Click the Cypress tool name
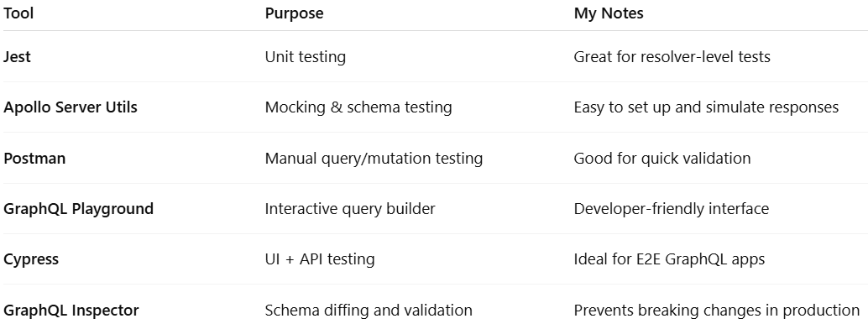Screen dimensions: 868x329 (31, 259)
